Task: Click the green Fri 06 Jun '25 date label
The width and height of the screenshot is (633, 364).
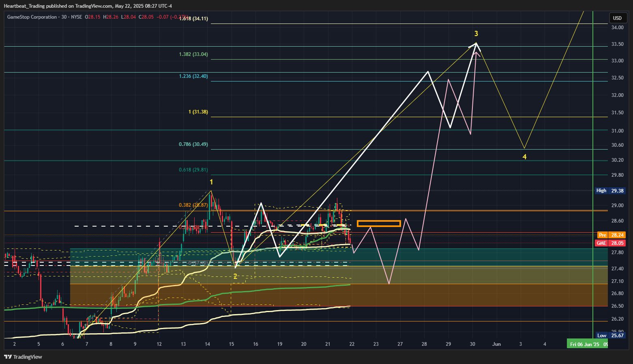Action: click(587, 344)
